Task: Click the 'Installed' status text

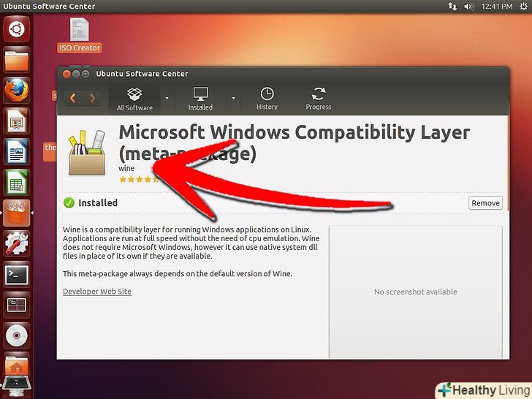Action: tap(98, 203)
